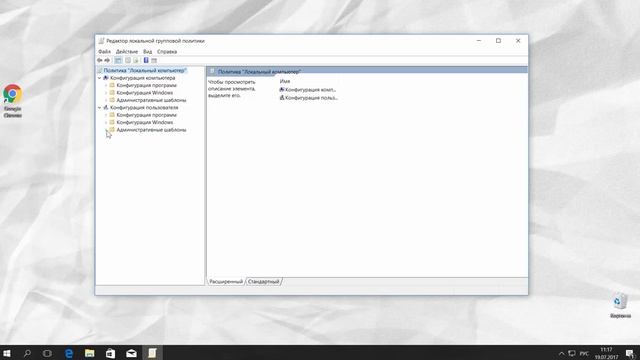Image resolution: width=640 pixels, height=360 pixels.
Task: Click the Имя column header
Action: pos(285,82)
